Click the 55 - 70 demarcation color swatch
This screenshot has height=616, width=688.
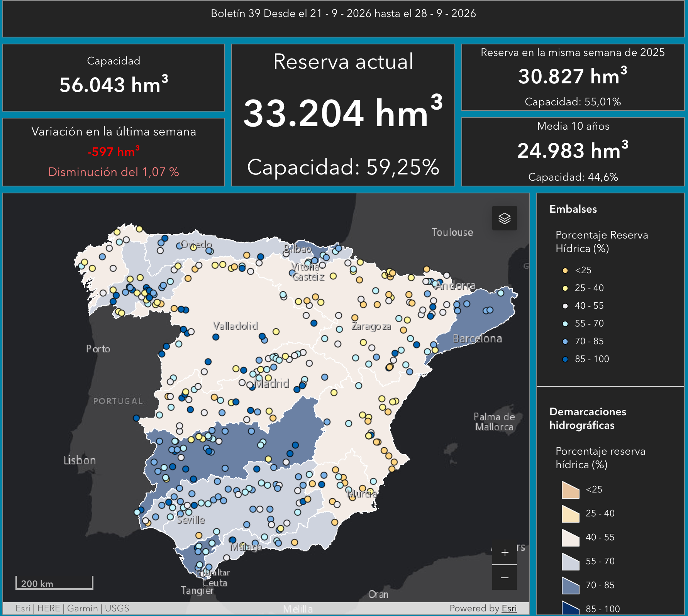click(x=571, y=562)
